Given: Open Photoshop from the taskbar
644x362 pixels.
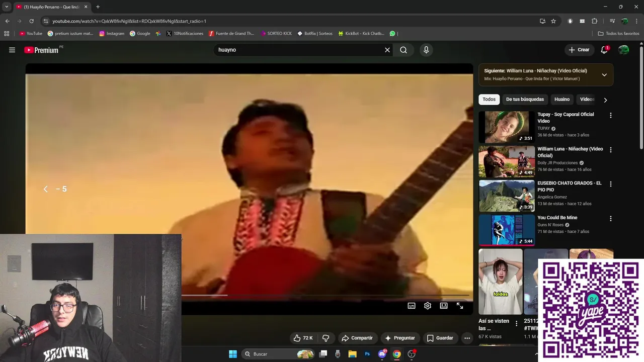Looking at the screenshot, I should [367, 354].
